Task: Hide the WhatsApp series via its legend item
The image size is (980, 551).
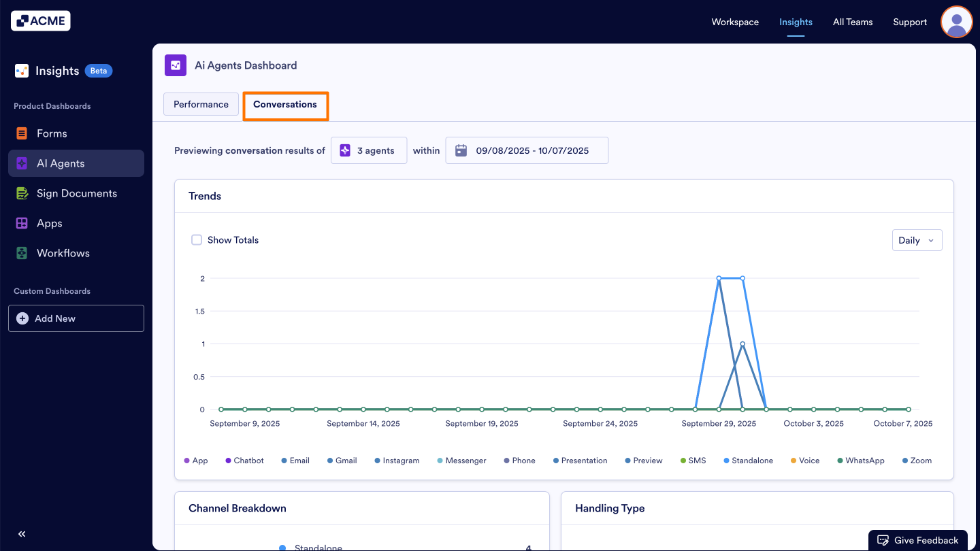Action: (x=861, y=461)
